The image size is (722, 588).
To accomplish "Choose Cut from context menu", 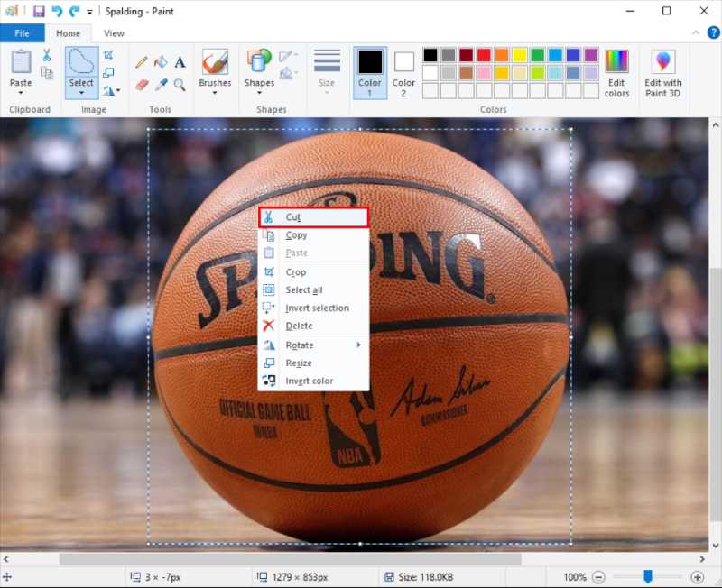I will point(313,217).
